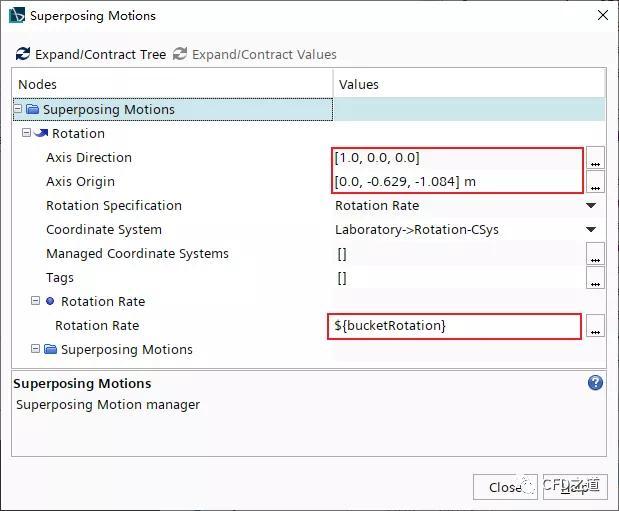Click the Expand/Contract Values icon
The width and height of the screenshot is (619, 511).
pyautogui.click(x=180, y=54)
